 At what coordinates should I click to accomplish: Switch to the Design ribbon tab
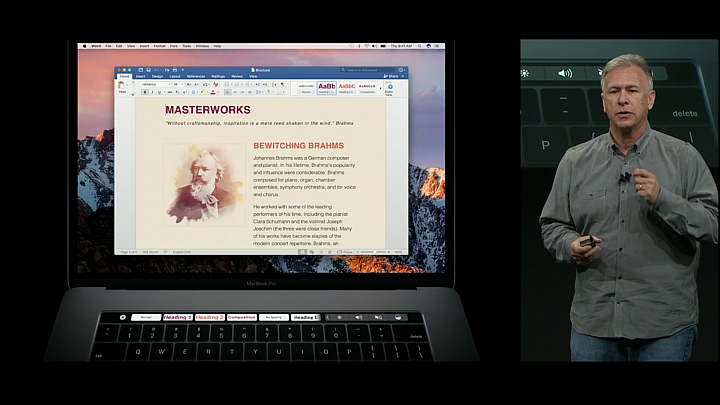tap(158, 76)
